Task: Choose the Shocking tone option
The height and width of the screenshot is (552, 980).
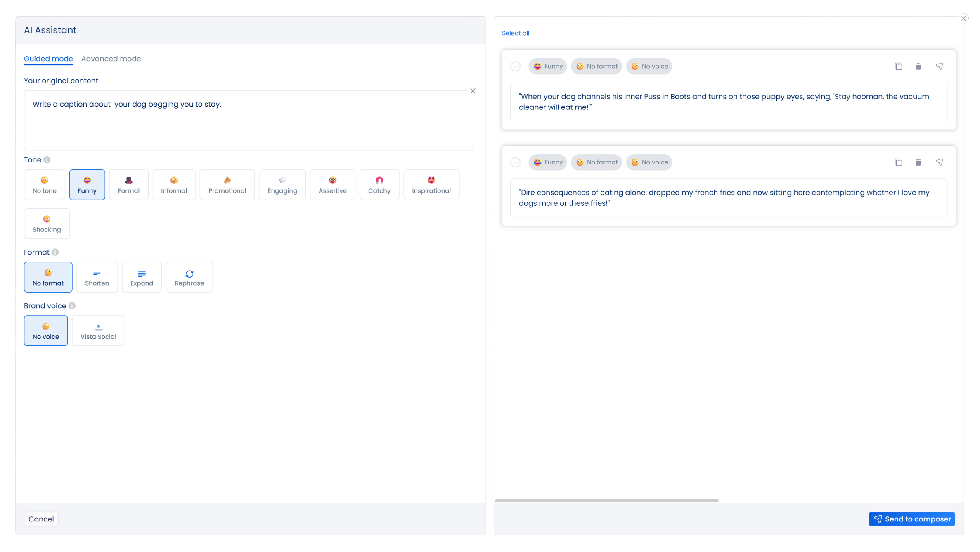Action: coord(47,224)
